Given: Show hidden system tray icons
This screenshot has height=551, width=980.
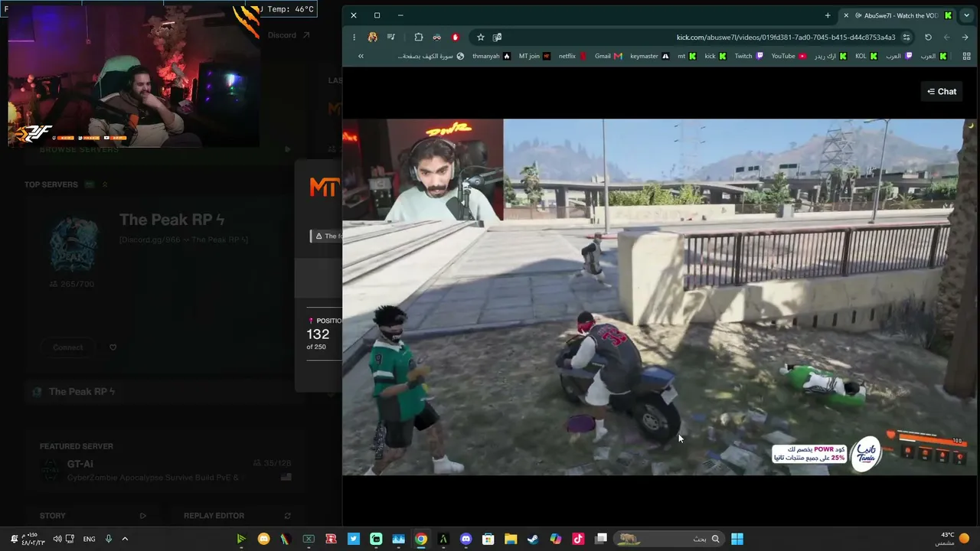Looking at the screenshot, I should click(x=125, y=539).
